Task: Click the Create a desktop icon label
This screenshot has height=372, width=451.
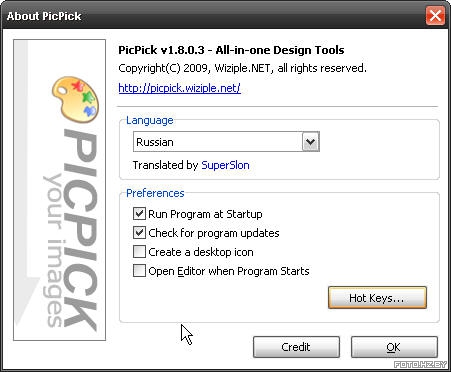Action: (x=201, y=252)
